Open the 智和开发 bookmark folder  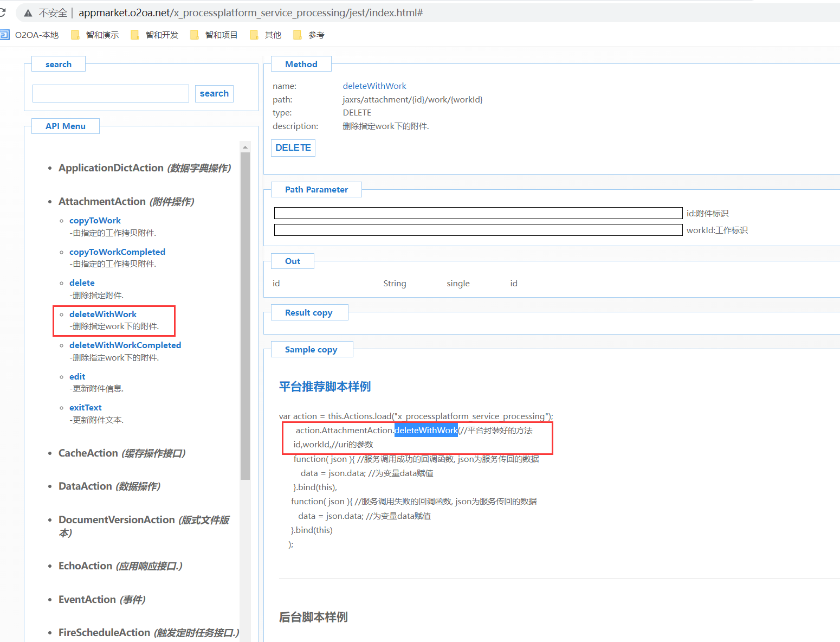pos(155,35)
